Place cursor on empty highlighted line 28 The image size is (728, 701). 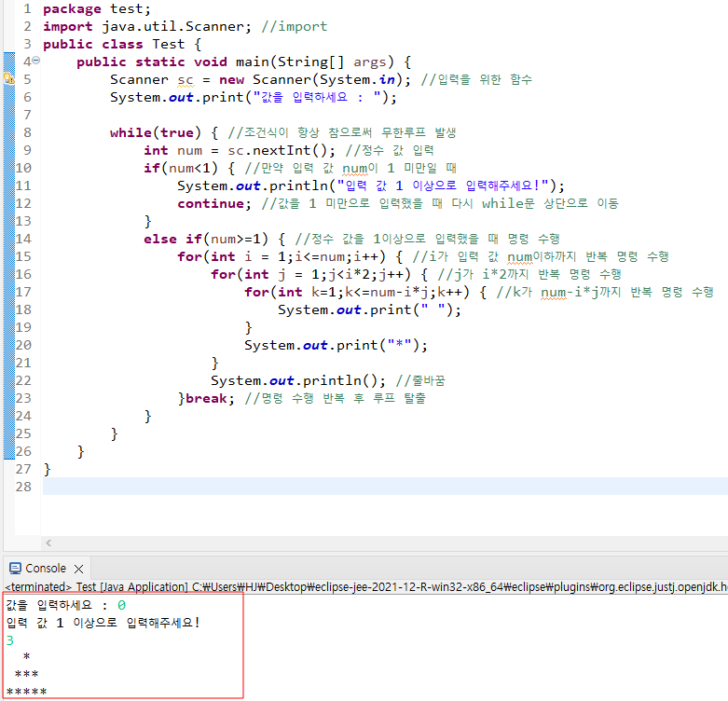tap(385, 486)
